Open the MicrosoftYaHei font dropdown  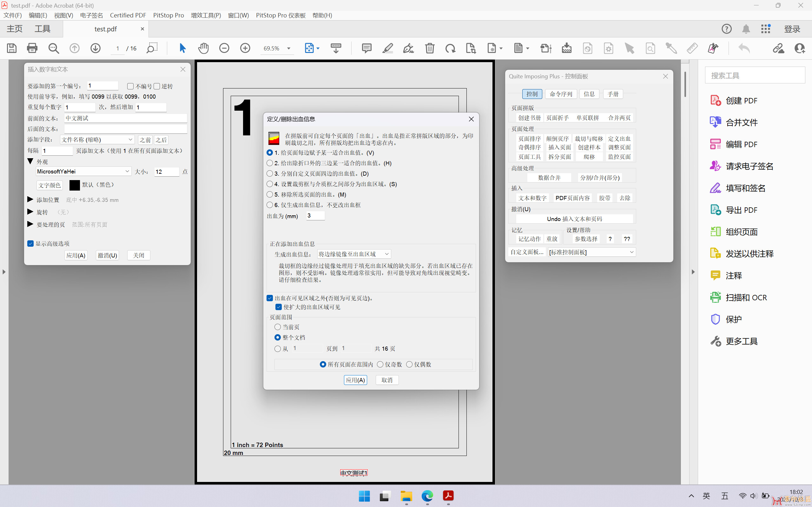[83, 171]
